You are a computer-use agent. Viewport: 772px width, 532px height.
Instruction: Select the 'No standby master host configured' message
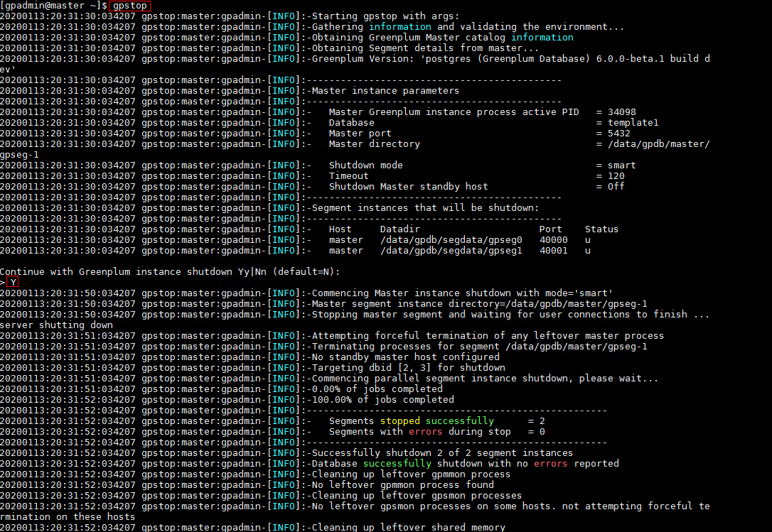point(406,357)
